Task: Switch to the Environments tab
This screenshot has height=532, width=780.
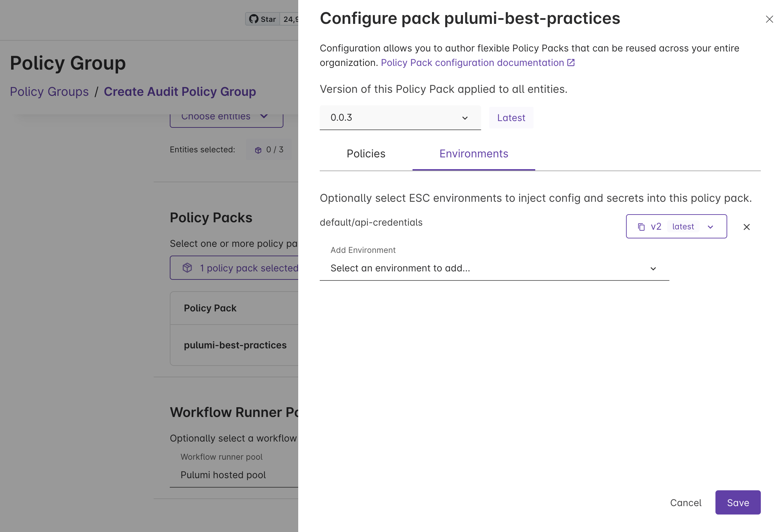Action: tap(473, 154)
